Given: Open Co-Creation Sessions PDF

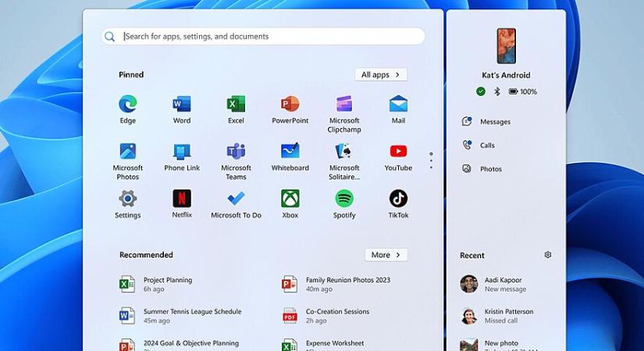Looking at the screenshot, I should click(x=326, y=316).
